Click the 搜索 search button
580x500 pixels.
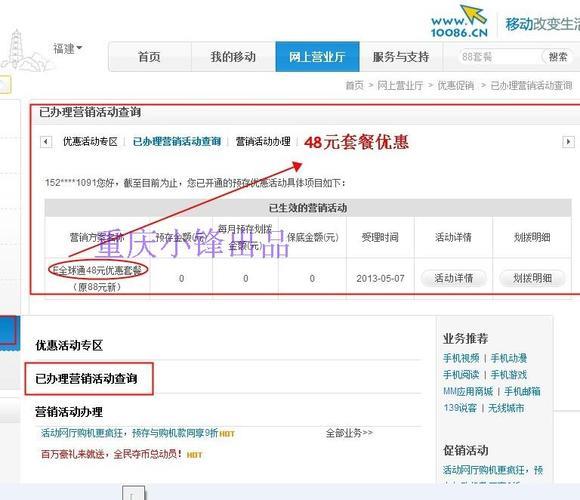tap(558, 57)
